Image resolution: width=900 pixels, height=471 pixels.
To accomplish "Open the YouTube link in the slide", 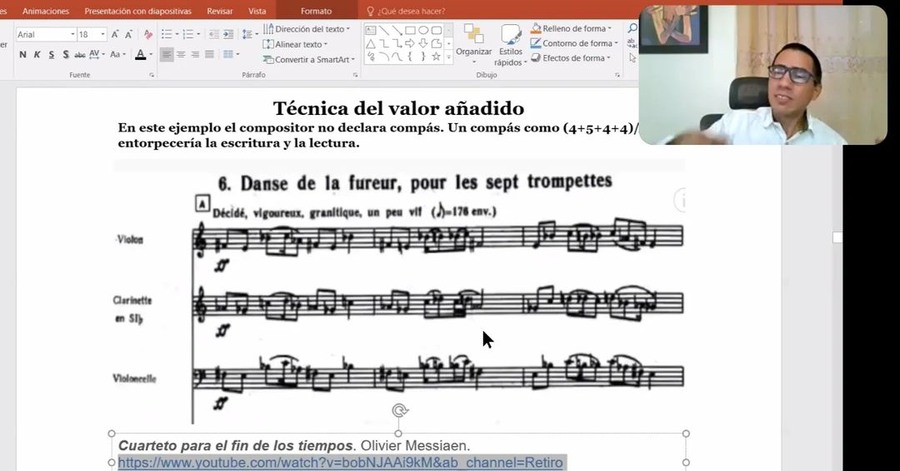I will (x=340, y=462).
